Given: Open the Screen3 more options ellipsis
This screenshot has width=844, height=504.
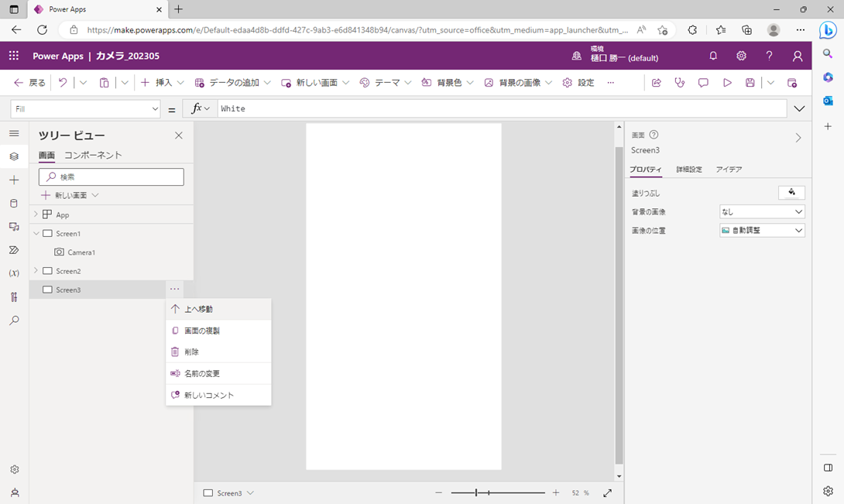Looking at the screenshot, I should [174, 289].
